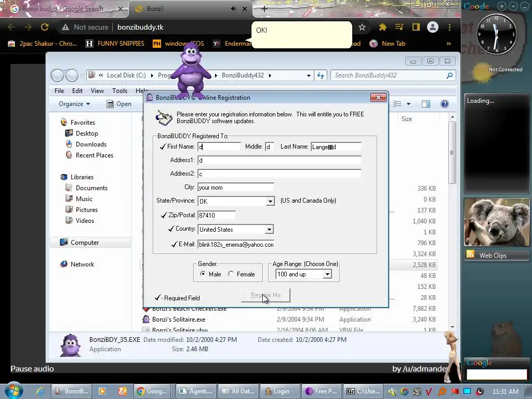Click the Google gadget search box
The width and height of the screenshot is (532, 399).
tap(497, 375)
